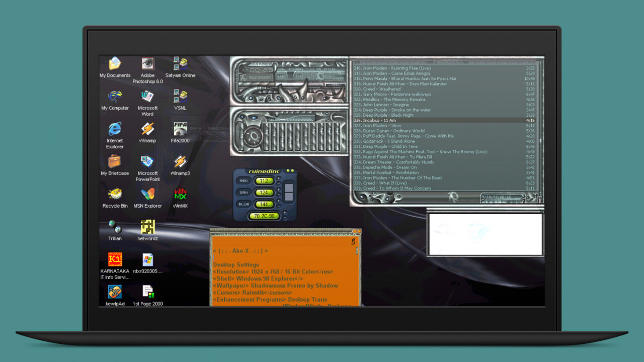Increase the GRN value with plus button

click(x=279, y=190)
